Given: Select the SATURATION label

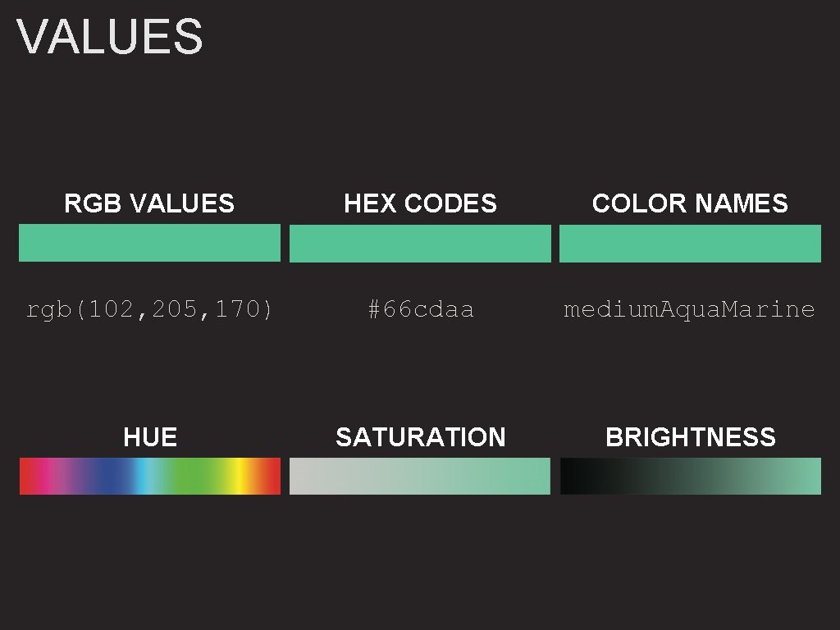Looking at the screenshot, I should coord(420,437).
